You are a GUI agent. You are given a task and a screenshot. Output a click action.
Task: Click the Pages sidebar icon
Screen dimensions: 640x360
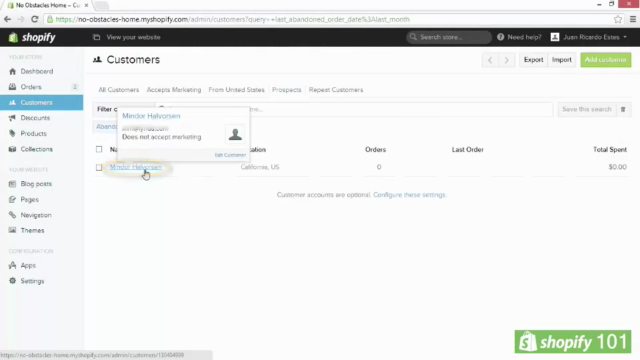pyautogui.click(x=13, y=200)
